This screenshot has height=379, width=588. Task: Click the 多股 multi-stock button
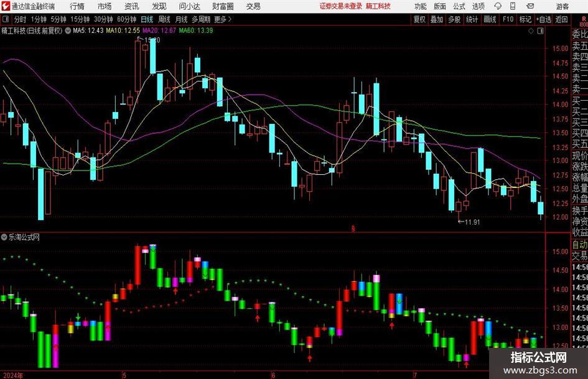(x=454, y=19)
